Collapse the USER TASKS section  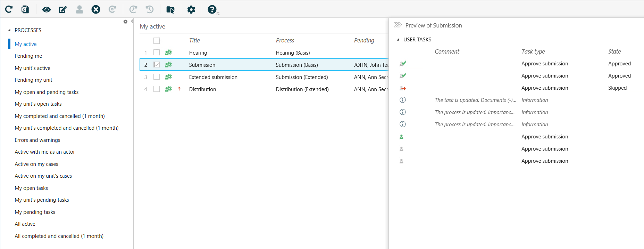pyautogui.click(x=398, y=40)
